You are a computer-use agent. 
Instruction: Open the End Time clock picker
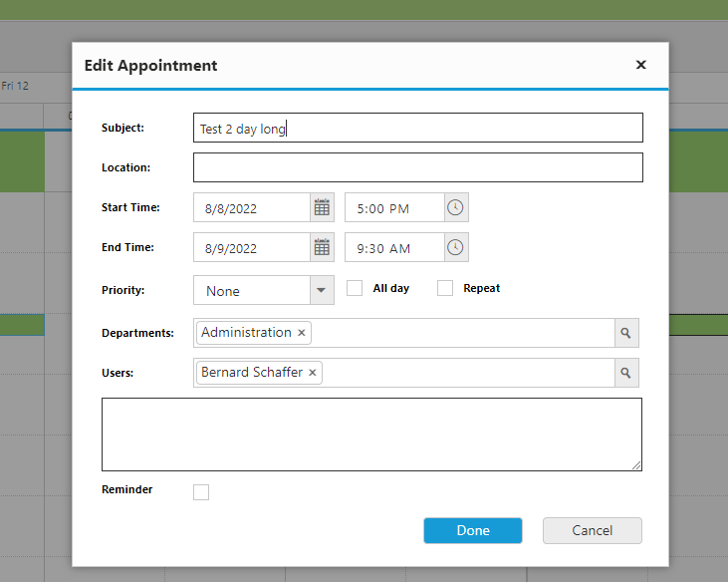tap(455, 247)
